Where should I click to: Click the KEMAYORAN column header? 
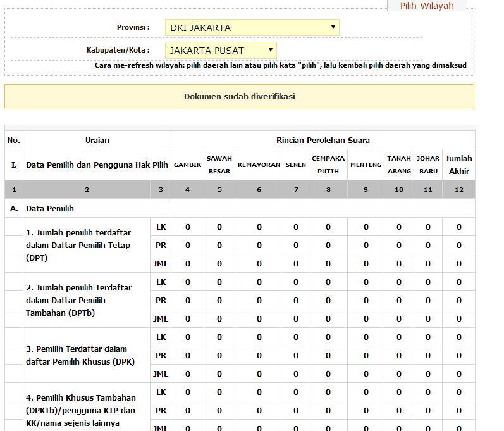(x=259, y=165)
